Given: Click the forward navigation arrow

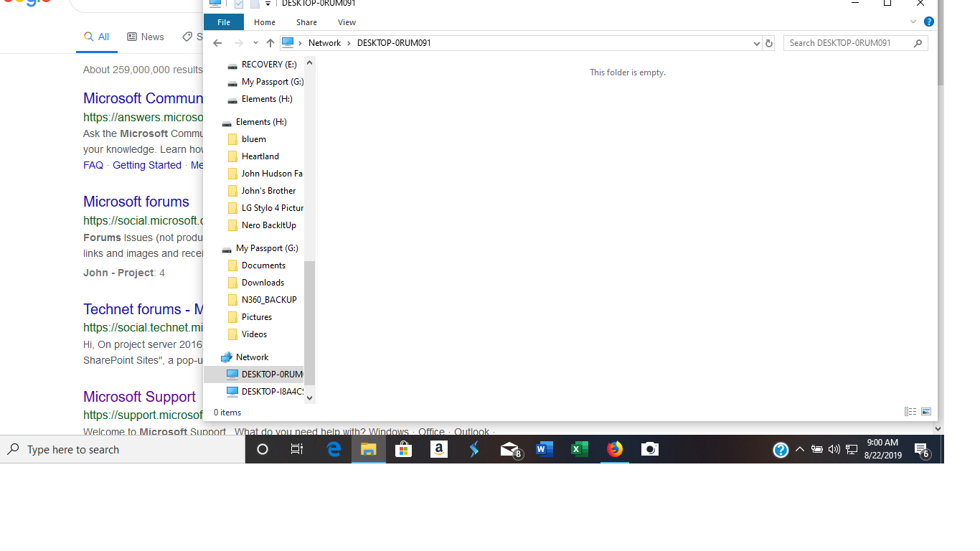Looking at the screenshot, I should [x=238, y=43].
